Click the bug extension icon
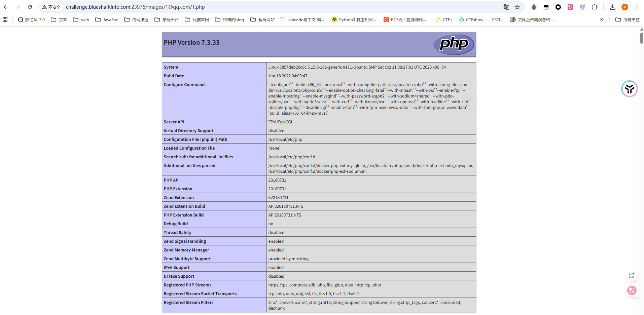This screenshot has height=315, width=644. [x=534, y=7]
